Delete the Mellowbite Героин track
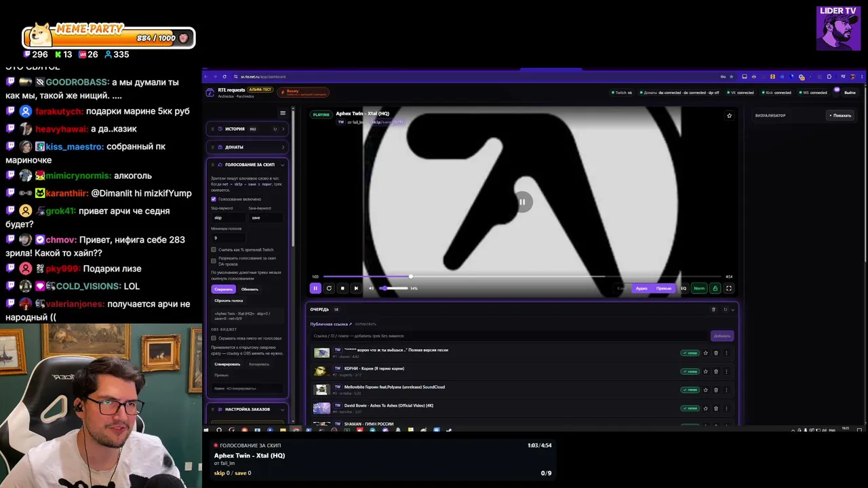868x488 pixels. tap(716, 390)
